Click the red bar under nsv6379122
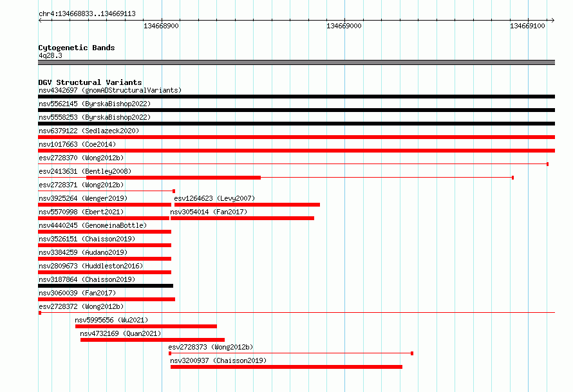The image size is (573, 392). tap(296, 137)
